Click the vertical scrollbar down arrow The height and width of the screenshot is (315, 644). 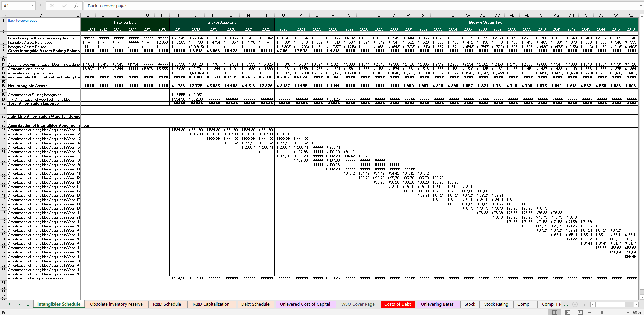click(641, 297)
